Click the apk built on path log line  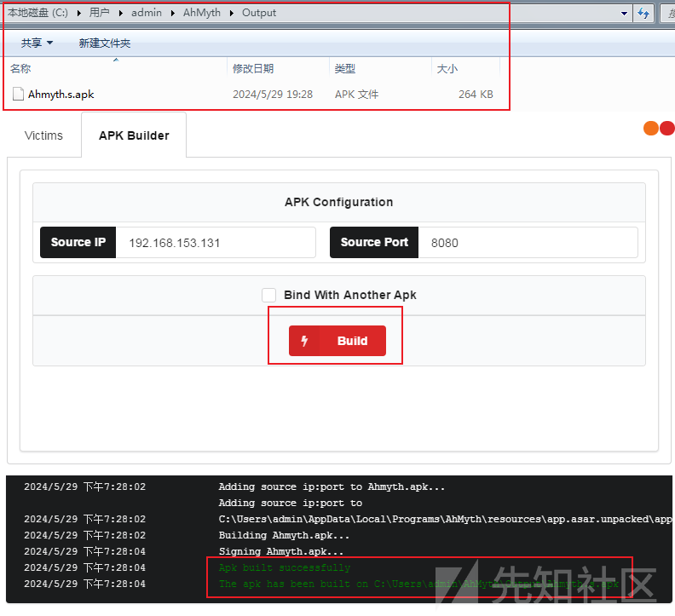418,584
